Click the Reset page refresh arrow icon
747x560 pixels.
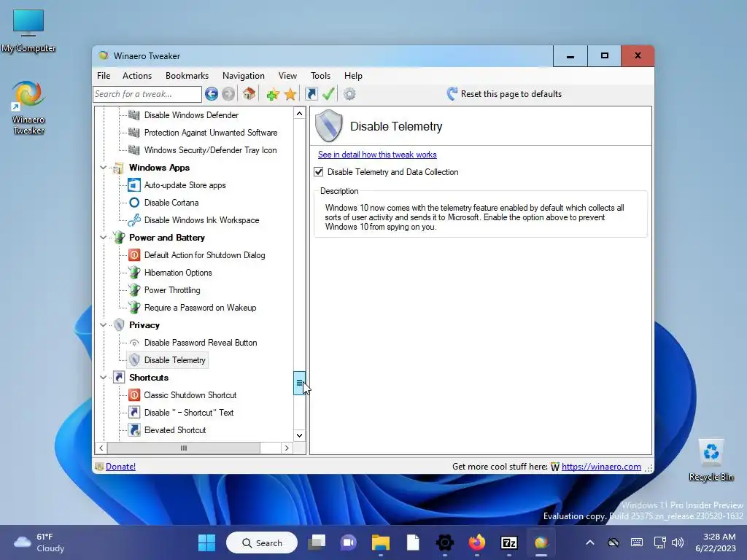452,94
